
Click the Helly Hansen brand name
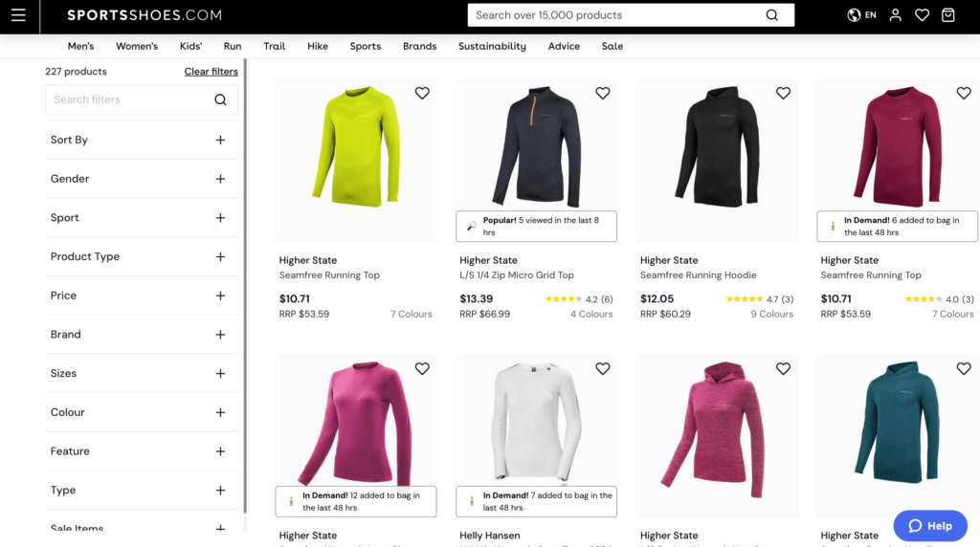click(x=489, y=536)
